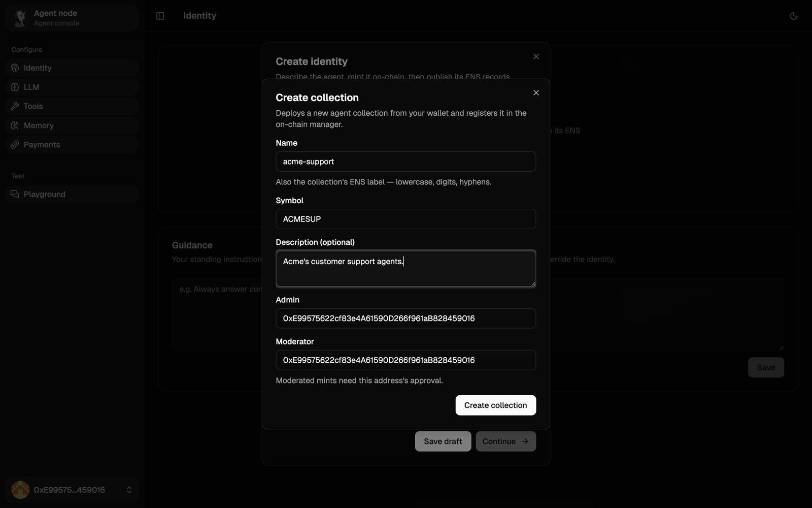
Task: Click 'Moderated mints need this address's approval.' text
Action: [x=359, y=380]
